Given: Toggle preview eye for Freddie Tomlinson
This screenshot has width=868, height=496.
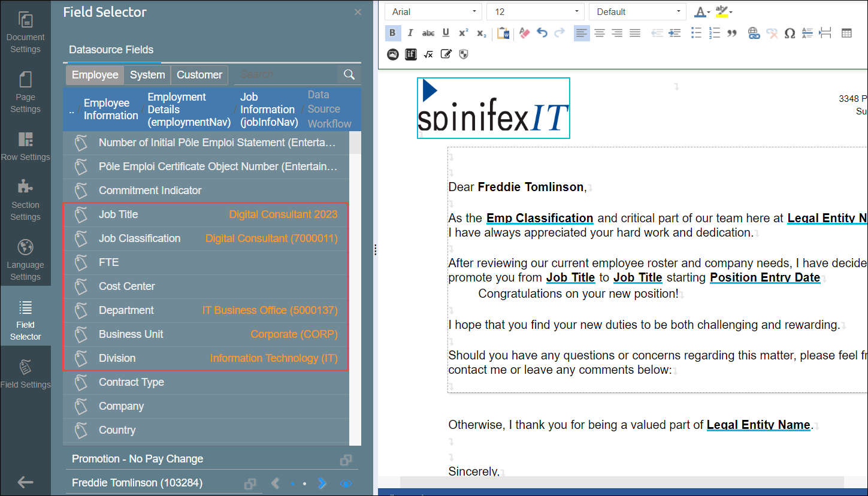Looking at the screenshot, I should click(346, 483).
